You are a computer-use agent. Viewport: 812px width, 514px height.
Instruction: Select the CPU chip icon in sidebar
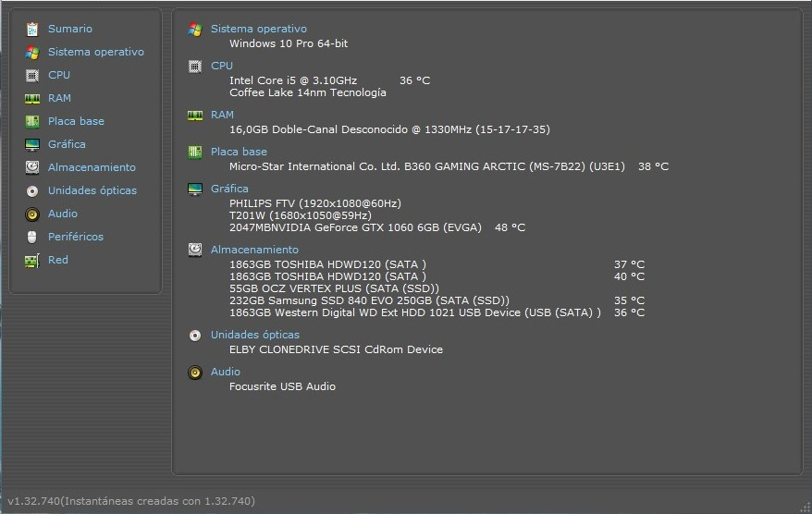point(32,76)
